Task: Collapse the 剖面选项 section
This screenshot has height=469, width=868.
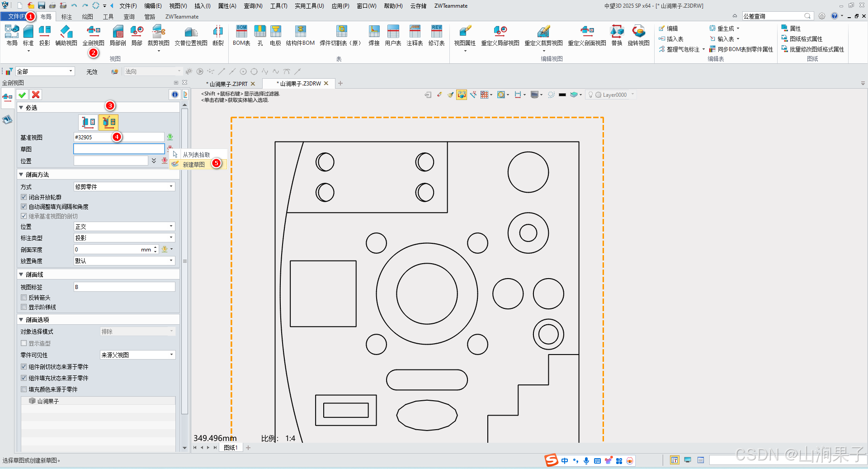Action: click(21, 320)
